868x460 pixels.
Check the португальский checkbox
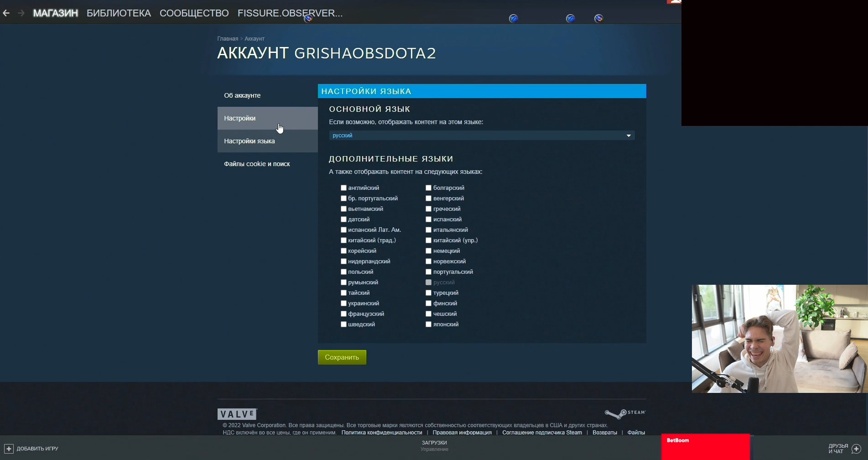pos(428,272)
